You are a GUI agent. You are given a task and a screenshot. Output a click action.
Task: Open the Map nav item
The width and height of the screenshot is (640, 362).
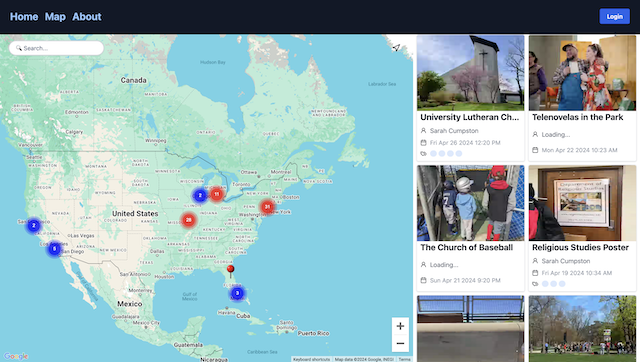tap(55, 17)
